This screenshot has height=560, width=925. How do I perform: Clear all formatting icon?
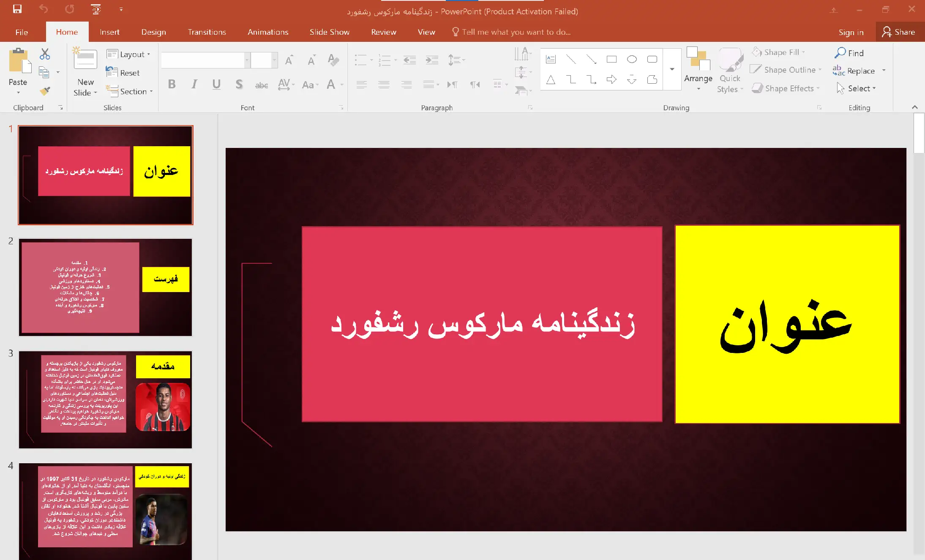point(333,60)
